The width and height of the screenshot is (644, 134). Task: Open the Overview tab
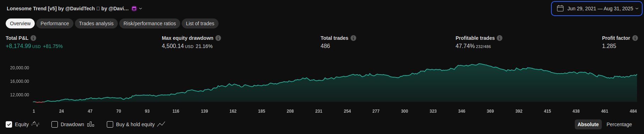[20, 23]
